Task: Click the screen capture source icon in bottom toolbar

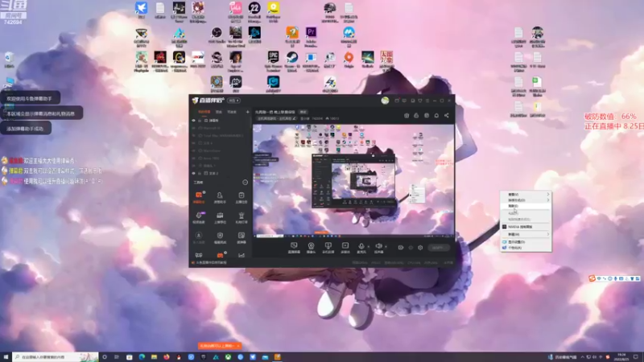Action: [x=294, y=248]
